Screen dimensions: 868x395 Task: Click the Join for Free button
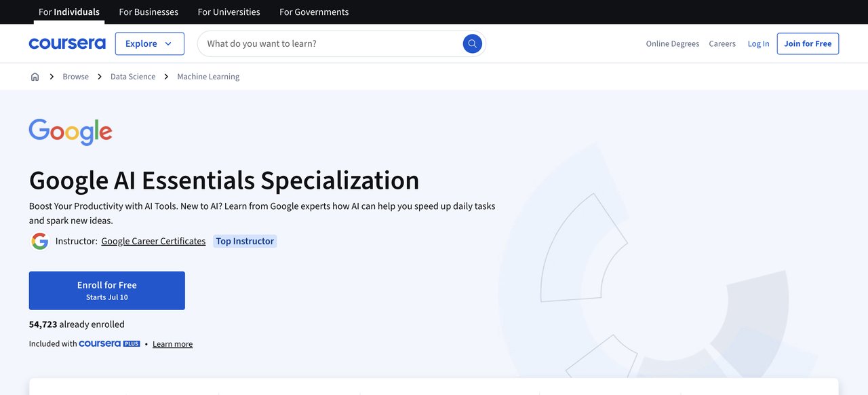click(x=808, y=43)
